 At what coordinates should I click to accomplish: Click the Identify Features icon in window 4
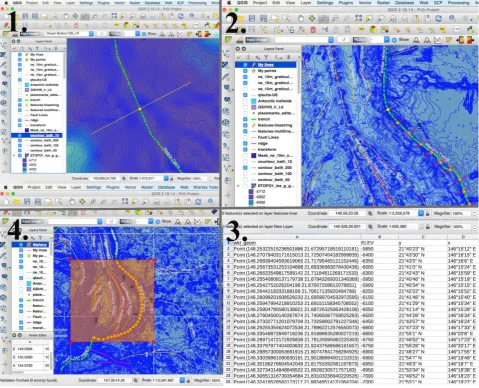210,201
